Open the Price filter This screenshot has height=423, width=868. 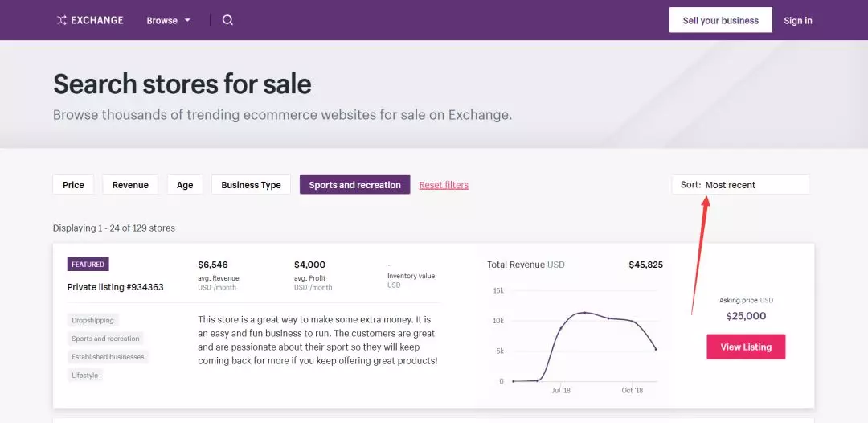click(73, 185)
